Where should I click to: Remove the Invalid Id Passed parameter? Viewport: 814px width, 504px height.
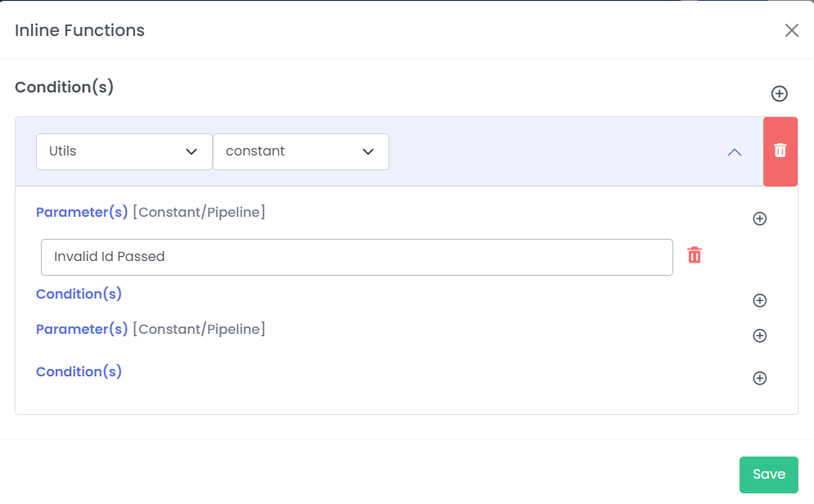695,255
